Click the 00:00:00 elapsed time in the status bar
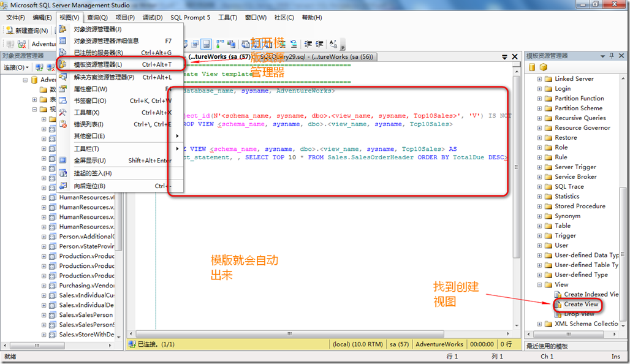The image size is (630, 364). [482, 344]
